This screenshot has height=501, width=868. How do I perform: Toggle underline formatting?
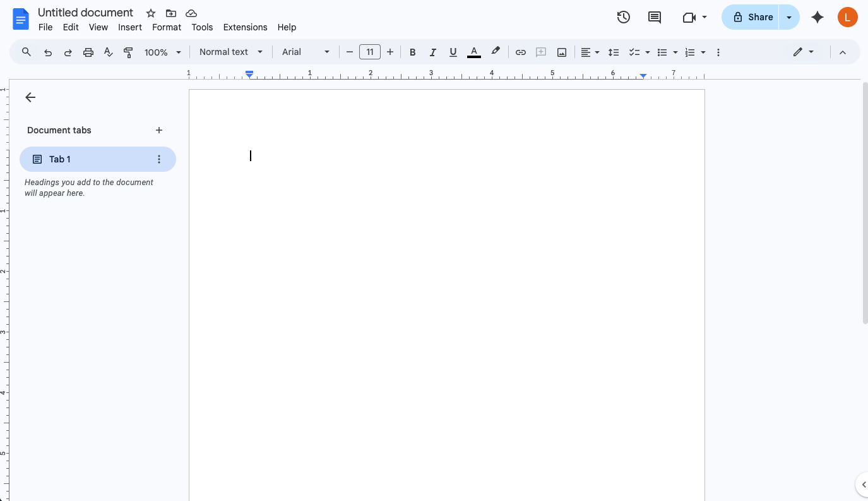tap(453, 52)
